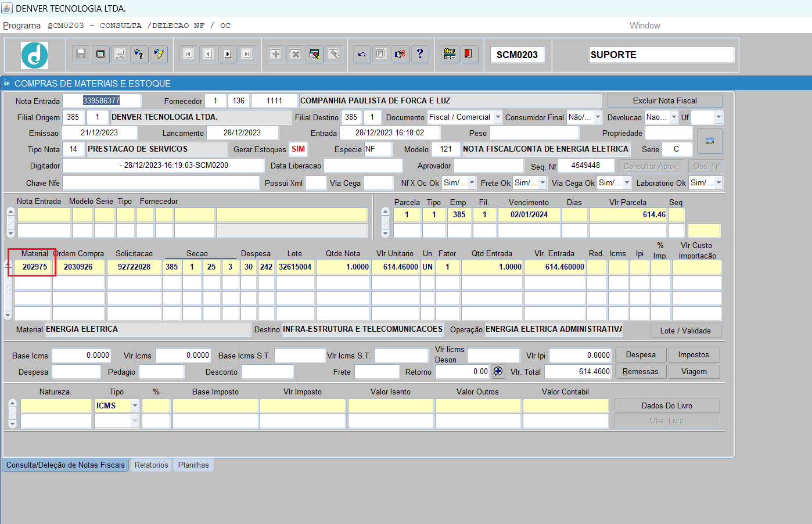Image resolution: width=812 pixels, height=524 pixels.
Task: Open the Laboratorio Ok dropdown
Action: [718, 183]
